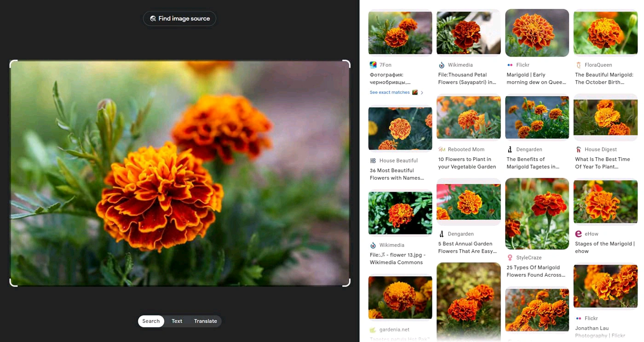644x342 pixels.
Task: Click Dengarden favicon above Benefits of Marigold Tagetes
Action: coord(510,149)
